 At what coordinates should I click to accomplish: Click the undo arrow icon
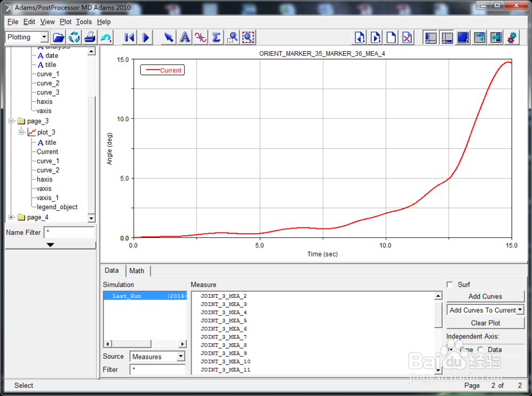coord(106,37)
